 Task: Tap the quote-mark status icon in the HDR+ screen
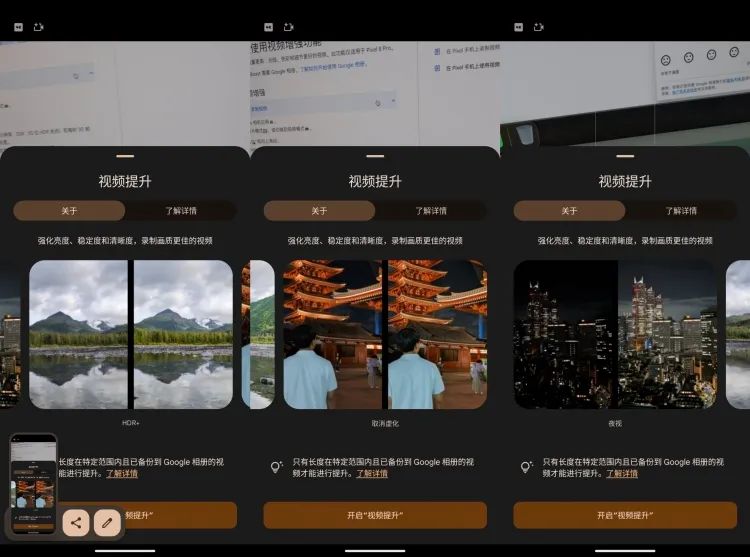click(18, 27)
